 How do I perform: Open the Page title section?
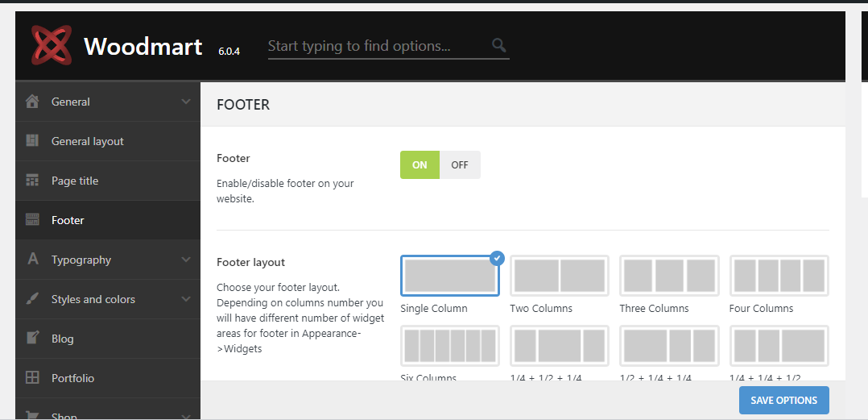coord(108,181)
